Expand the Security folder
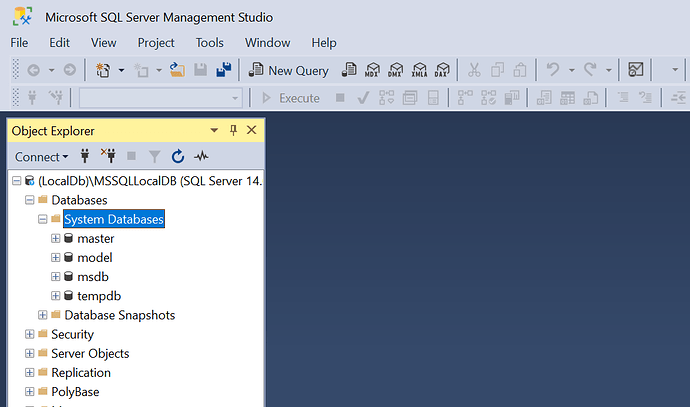The width and height of the screenshot is (690, 407). point(29,334)
